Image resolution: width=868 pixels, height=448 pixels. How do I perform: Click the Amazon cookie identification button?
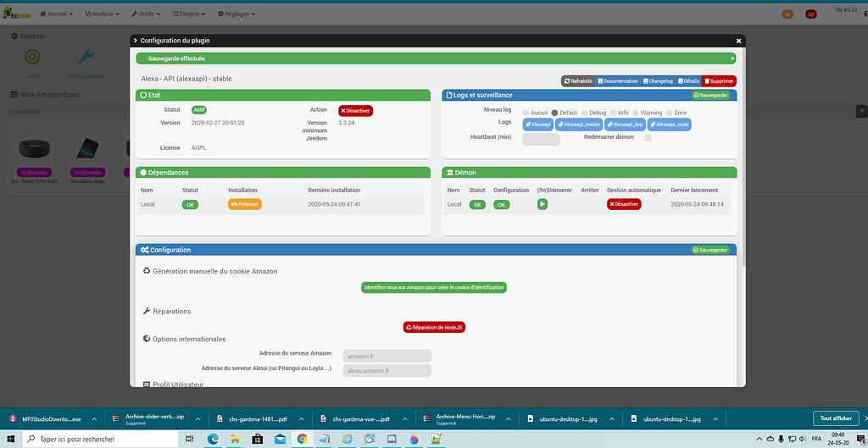pos(433,288)
